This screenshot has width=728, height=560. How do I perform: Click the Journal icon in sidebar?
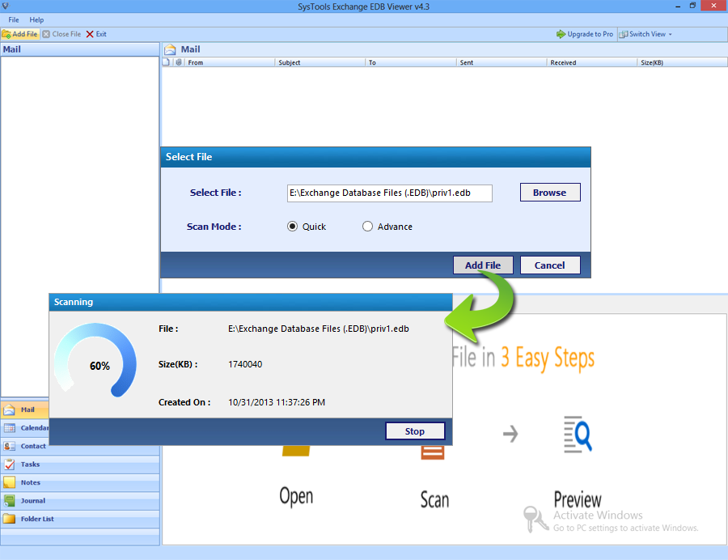pyautogui.click(x=9, y=501)
